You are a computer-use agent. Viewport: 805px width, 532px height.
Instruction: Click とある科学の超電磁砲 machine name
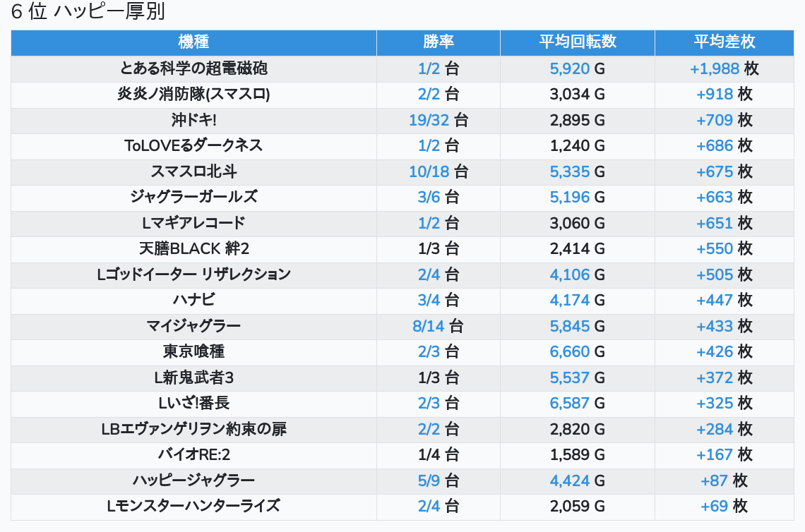[x=193, y=68]
